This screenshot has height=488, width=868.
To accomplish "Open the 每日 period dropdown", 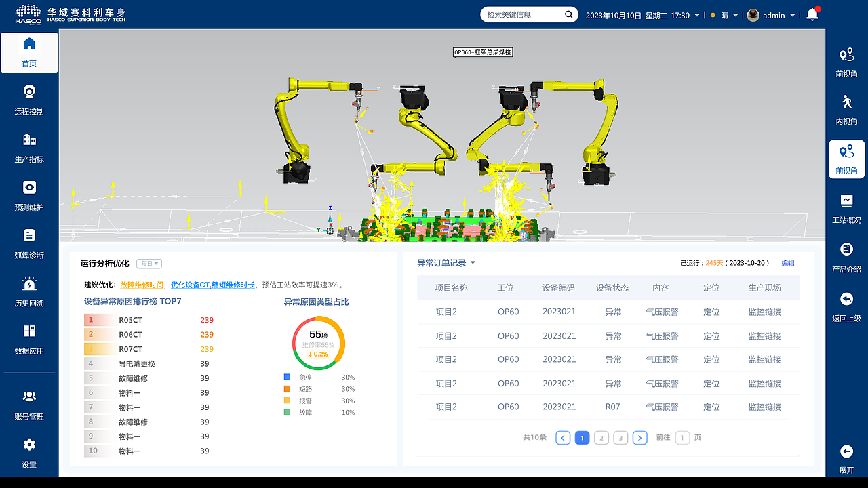I will (x=149, y=264).
